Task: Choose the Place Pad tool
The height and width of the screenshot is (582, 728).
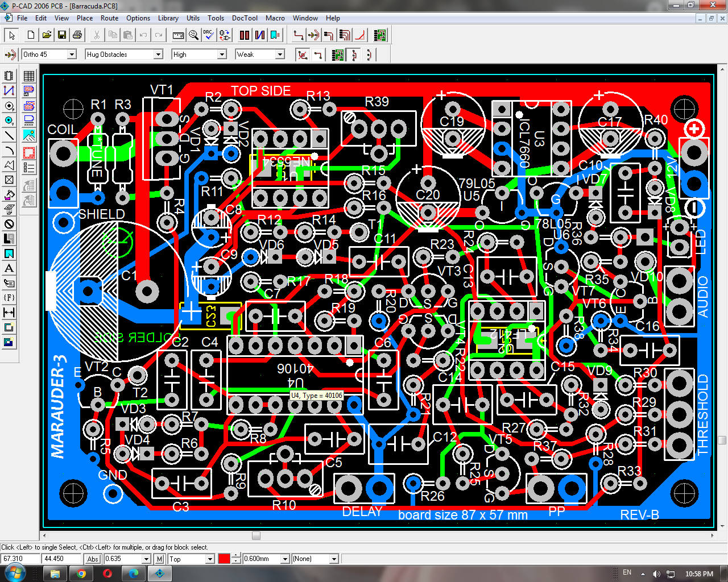Action: pyautogui.click(x=9, y=106)
